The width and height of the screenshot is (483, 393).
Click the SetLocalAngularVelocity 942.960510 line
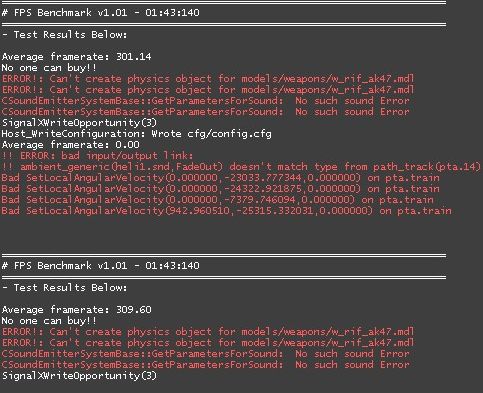pyautogui.click(x=226, y=211)
